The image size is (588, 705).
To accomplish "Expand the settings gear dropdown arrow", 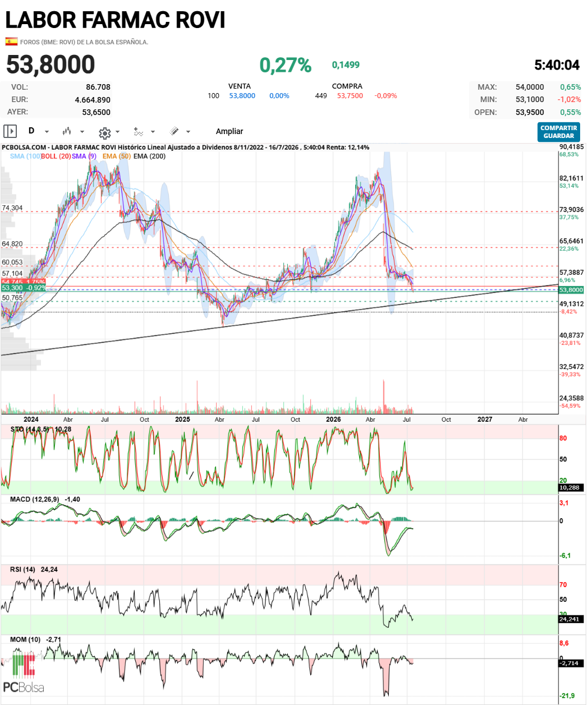I will (117, 132).
